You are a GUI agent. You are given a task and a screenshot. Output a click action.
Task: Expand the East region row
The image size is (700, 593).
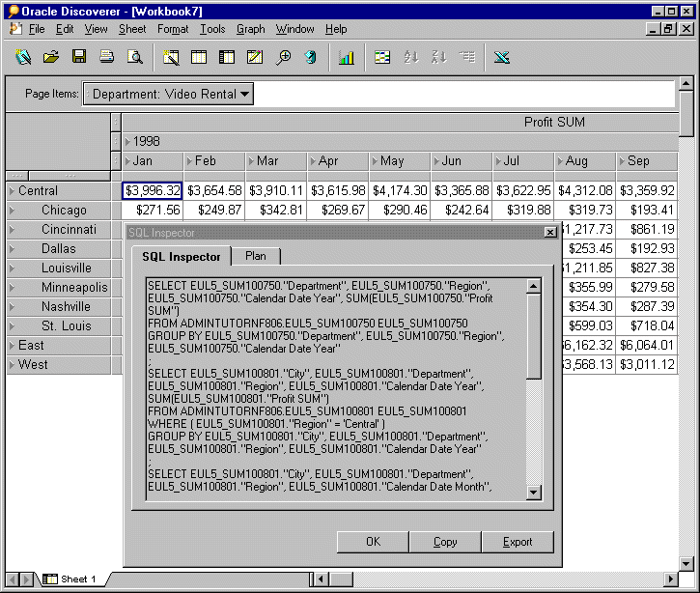12,345
